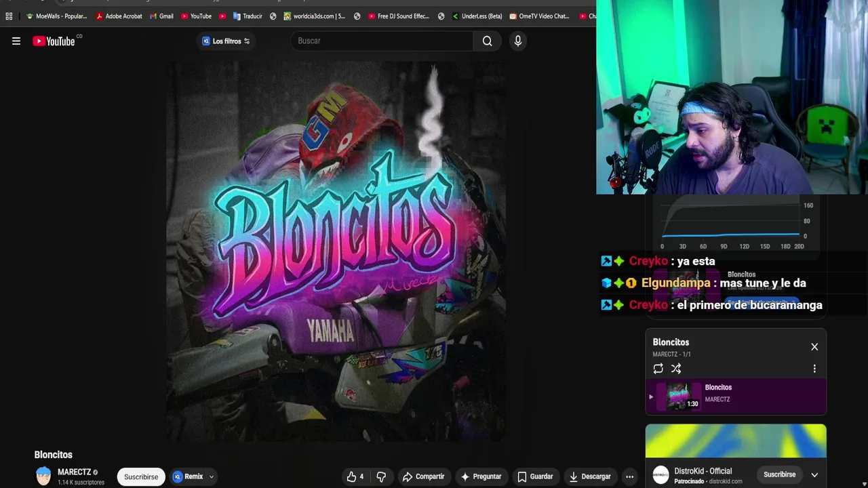Expand the Remix dropdown arrow
Viewport: 868px width, 488px height.
coord(212,476)
